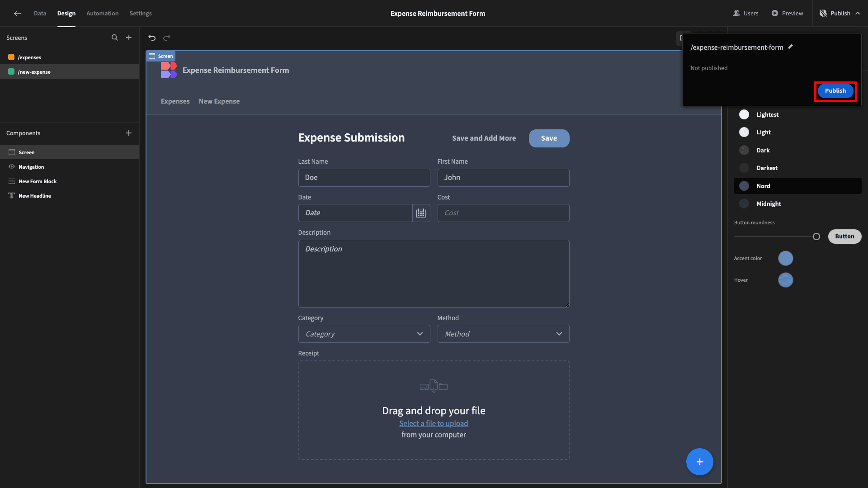Search screens with the magnifier icon
Screen dimensions: 868x488
click(115, 38)
